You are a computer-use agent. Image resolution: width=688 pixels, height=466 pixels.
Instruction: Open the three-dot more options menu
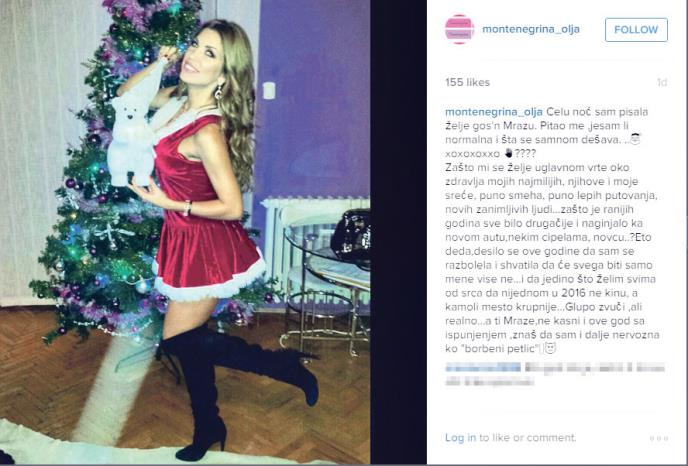coord(659,438)
